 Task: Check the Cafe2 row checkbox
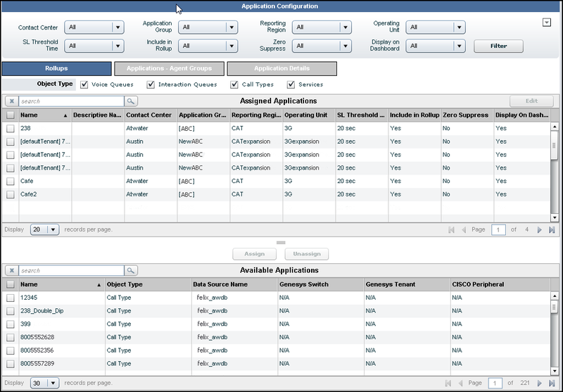[x=11, y=194]
